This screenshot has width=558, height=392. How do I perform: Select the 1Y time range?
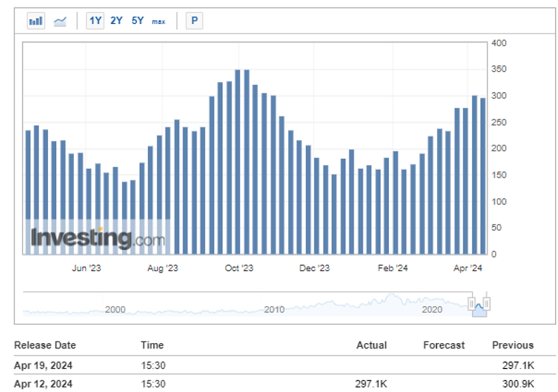coord(95,20)
